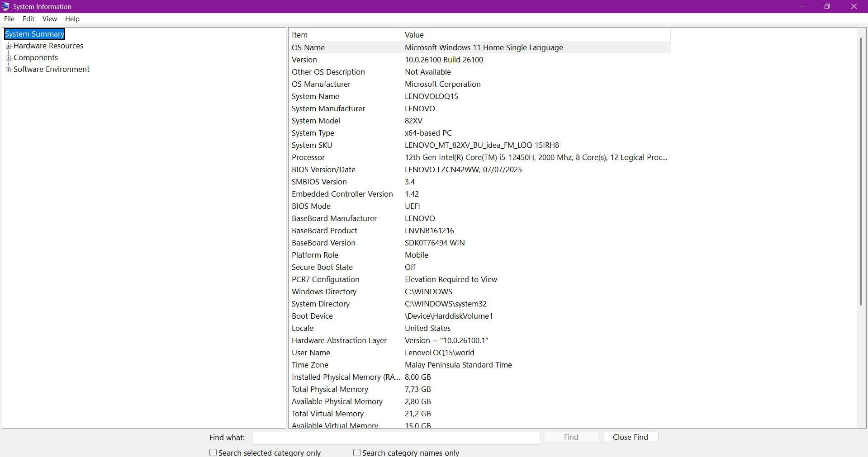Click the value LENOVOLOQ15
868x457 pixels.
click(x=432, y=96)
